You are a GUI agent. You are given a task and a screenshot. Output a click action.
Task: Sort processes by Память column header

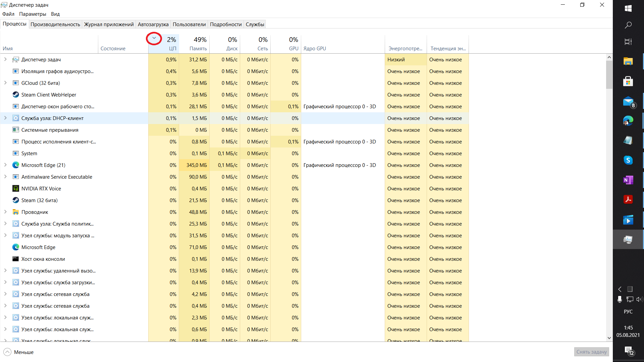(x=198, y=49)
